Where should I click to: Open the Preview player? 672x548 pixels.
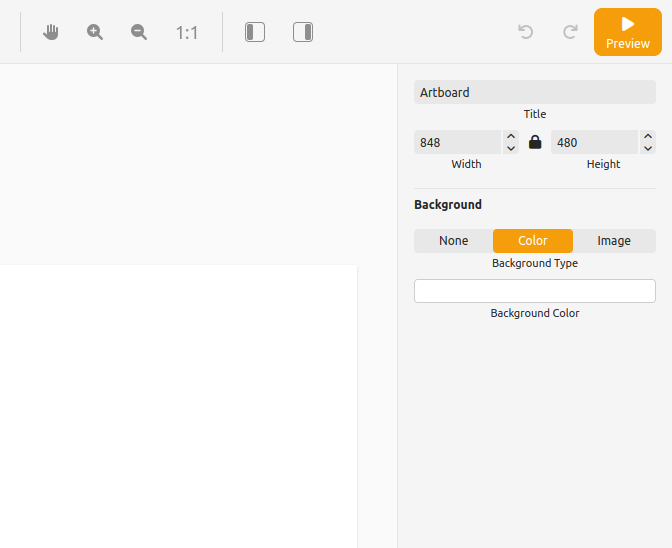tap(628, 32)
